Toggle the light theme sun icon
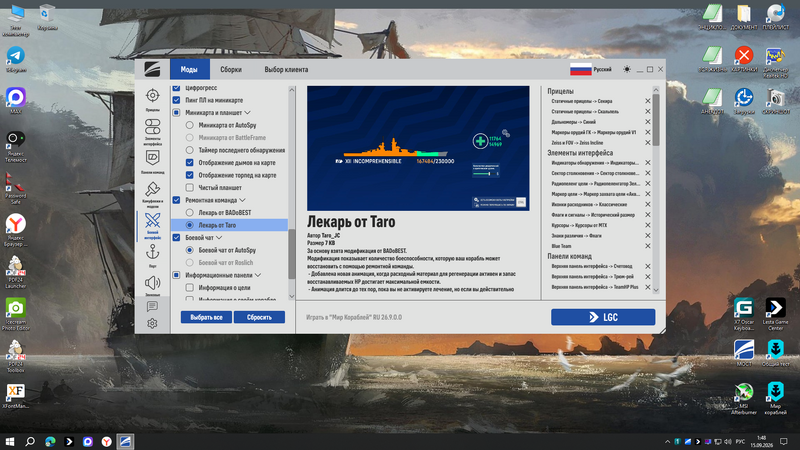 point(627,69)
